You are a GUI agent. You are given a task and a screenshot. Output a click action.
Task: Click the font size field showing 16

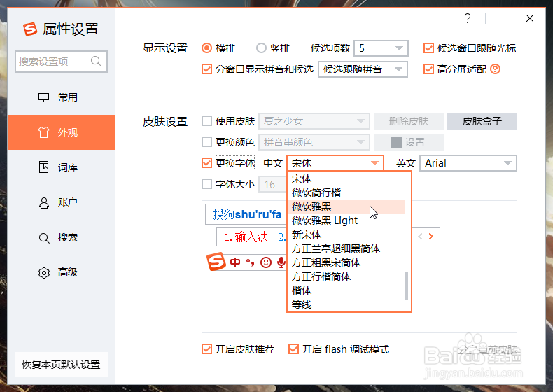click(x=273, y=184)
